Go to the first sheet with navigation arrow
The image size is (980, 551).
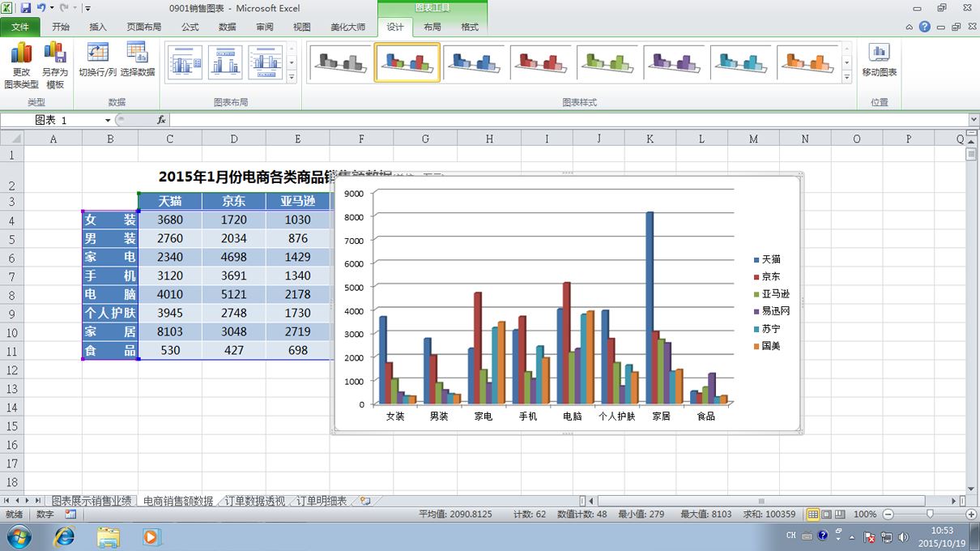[x=7, y=502]
